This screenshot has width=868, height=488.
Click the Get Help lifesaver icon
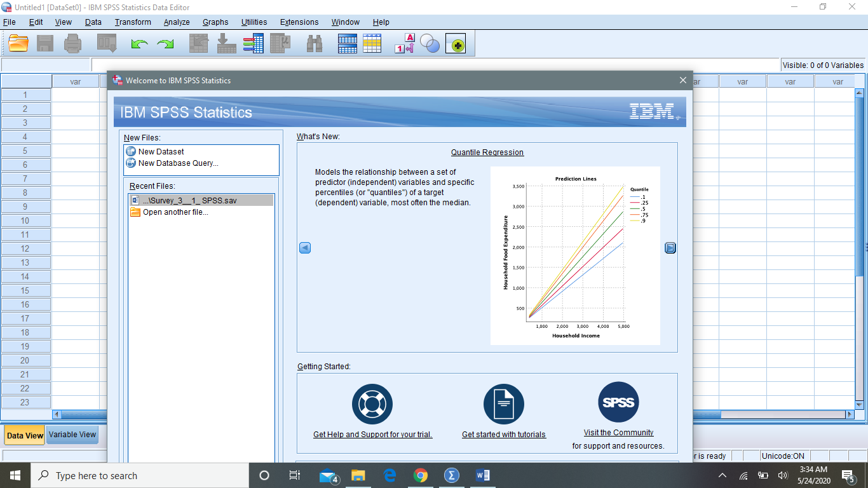click(372, 402)
